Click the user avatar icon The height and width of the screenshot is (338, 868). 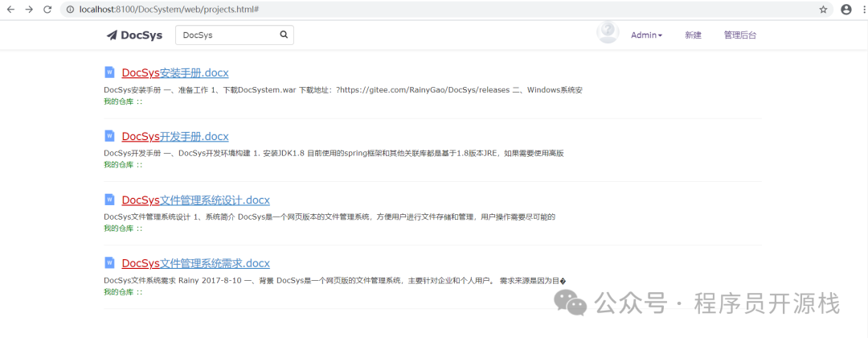[x=608, y=32]
